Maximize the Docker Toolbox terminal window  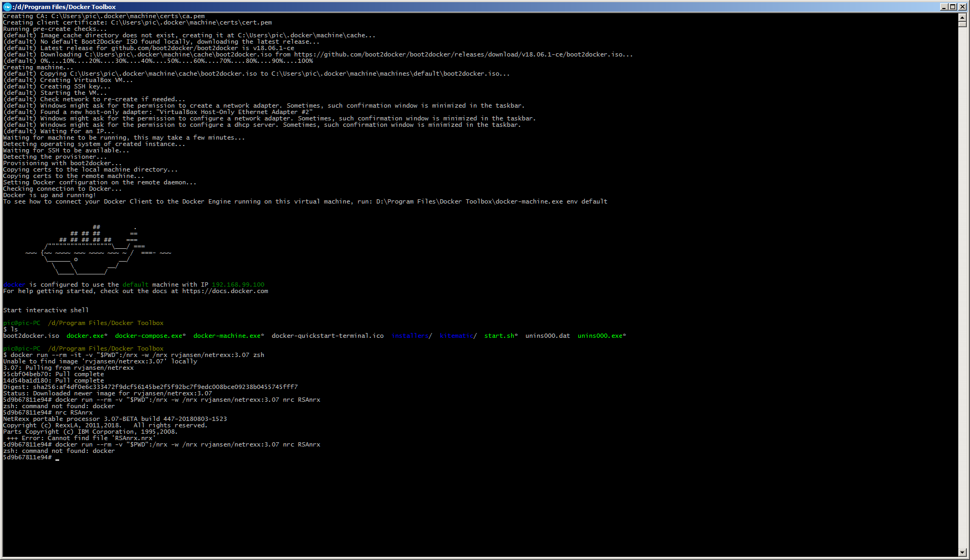pos(953,7)
